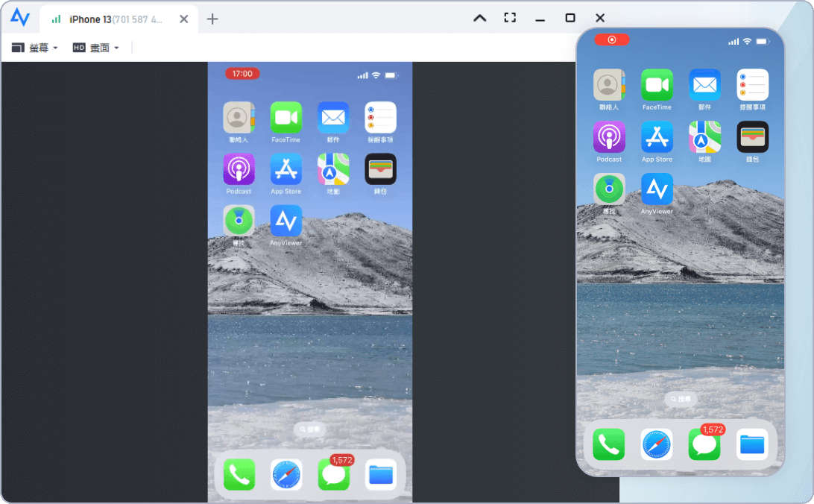Open the HD 畫面 dropdown menu

point(96,48)
